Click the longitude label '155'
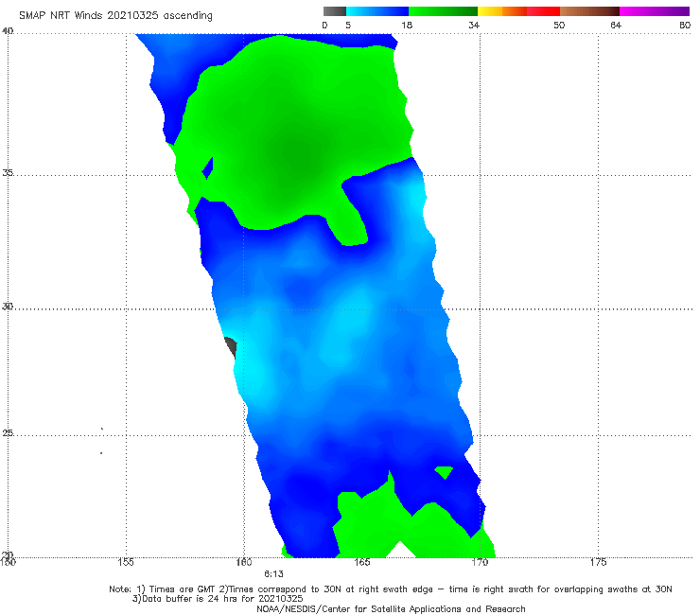This screenshot has width=700, height=615. (x=126, y=562)
